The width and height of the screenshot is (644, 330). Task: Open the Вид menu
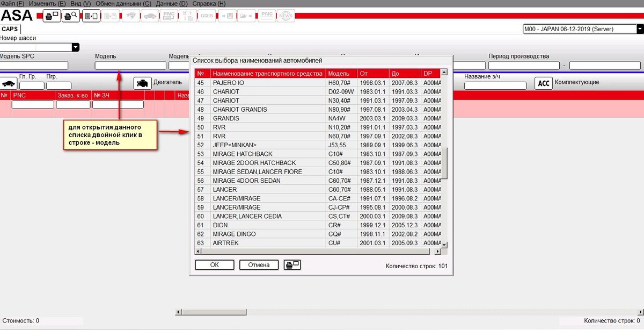point(80,3)
